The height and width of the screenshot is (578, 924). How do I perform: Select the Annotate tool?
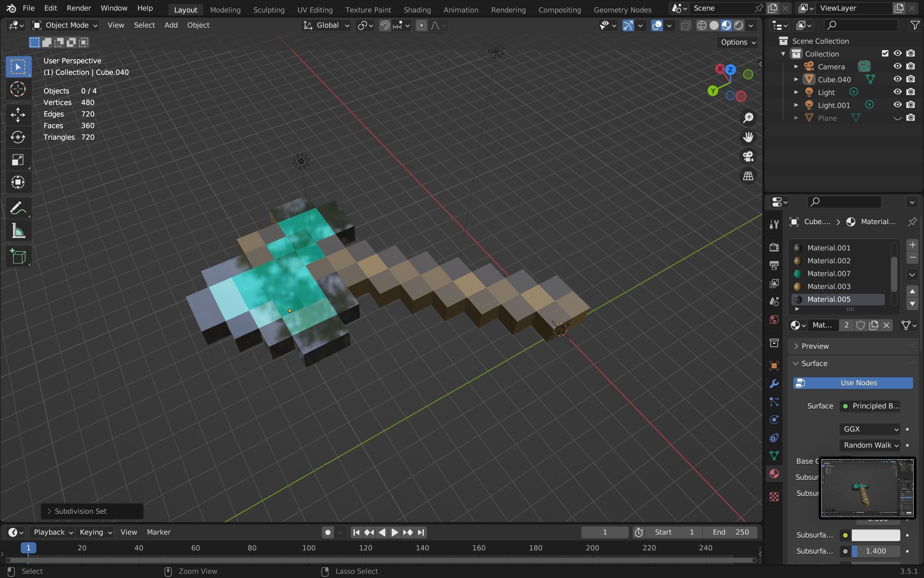click(18, 209)
